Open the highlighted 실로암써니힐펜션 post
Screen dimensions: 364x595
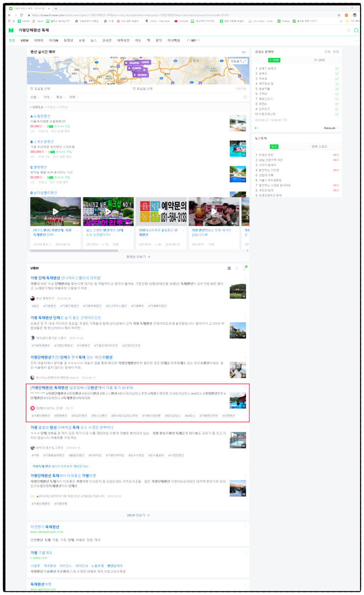coord(81,388)
